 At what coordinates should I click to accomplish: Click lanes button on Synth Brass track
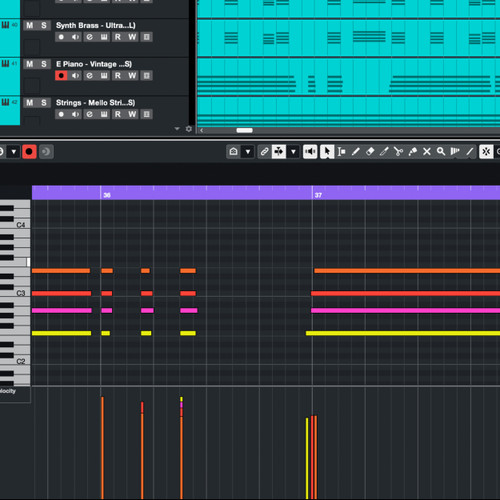147,37
